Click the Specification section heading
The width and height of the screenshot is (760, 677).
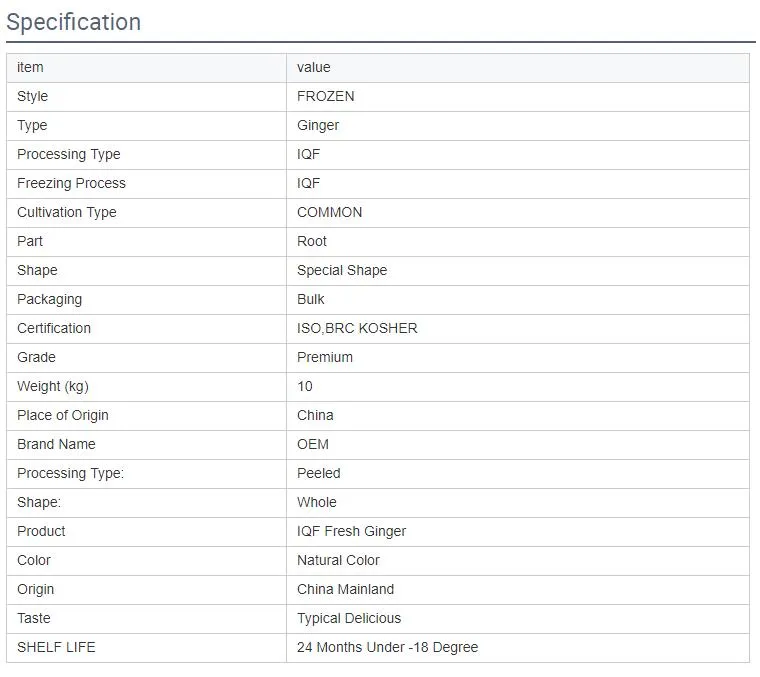pyautogui.click(x=74, y=22)
